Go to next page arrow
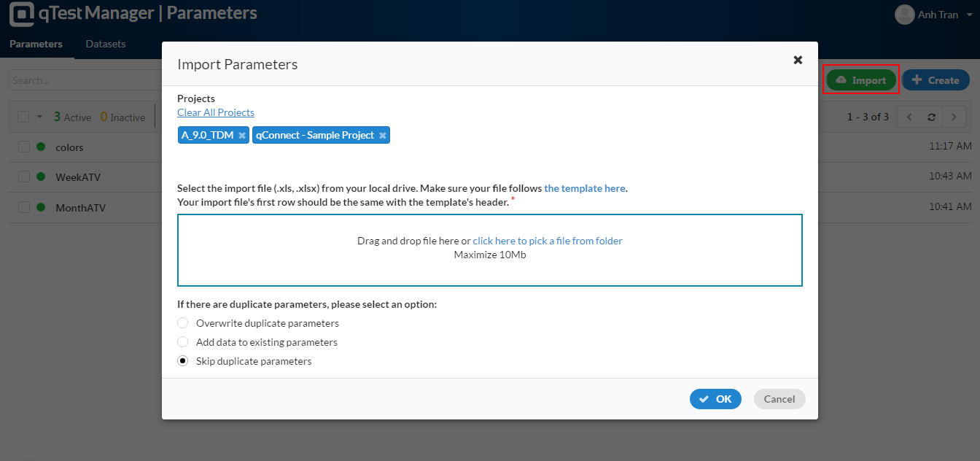 (954, 117)
